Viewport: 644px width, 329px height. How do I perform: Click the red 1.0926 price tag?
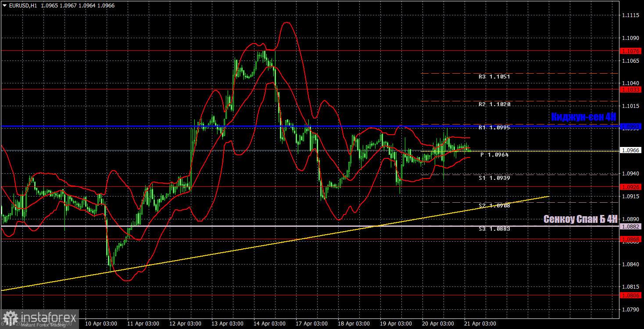point(631,186)
